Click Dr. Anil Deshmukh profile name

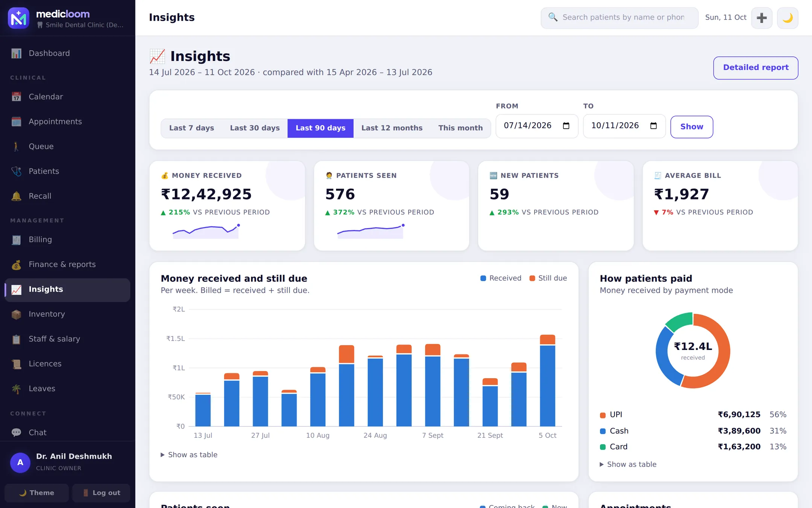(x=74, y=456)
